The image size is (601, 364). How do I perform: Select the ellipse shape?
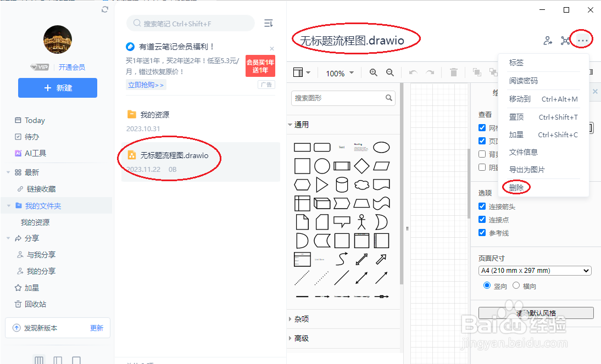pos(381,147)
